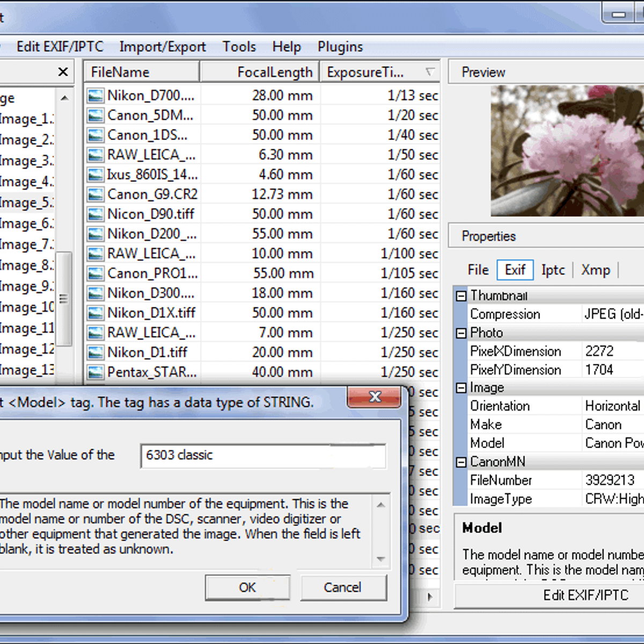Open the Plugins menu
The image size is (644, 644).
pyautogui.click(x=340, y=47)
